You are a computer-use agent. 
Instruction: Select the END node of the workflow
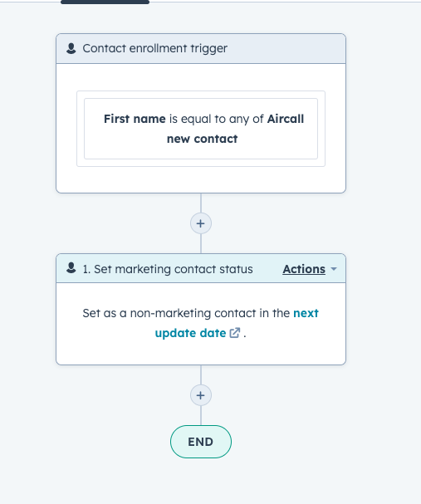201,442
